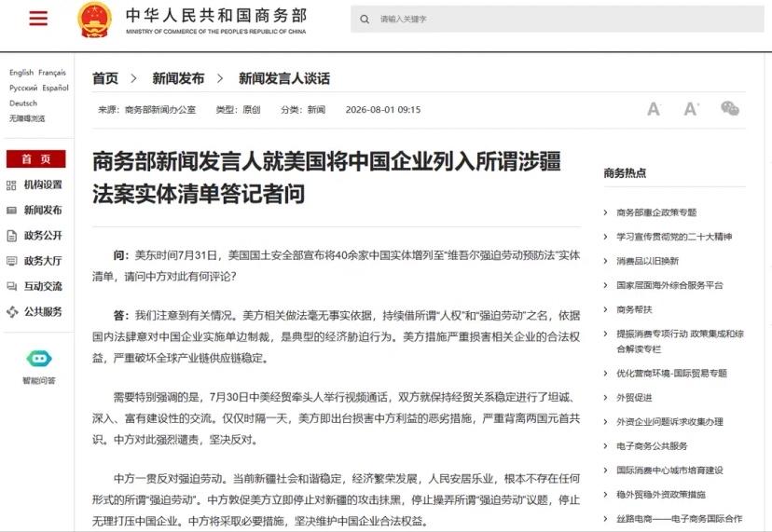
Task: Open 丝路电商——电子商务国际合作 link
Action: coord(679,519)
